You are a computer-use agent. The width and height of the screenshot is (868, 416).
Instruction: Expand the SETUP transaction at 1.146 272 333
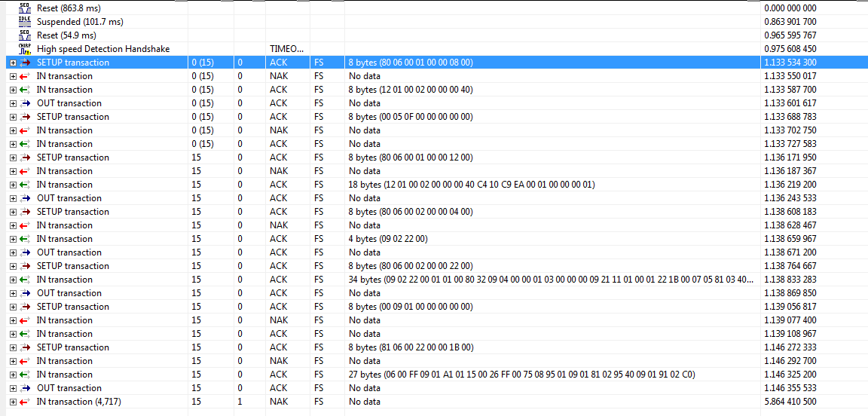pos(14,347)
